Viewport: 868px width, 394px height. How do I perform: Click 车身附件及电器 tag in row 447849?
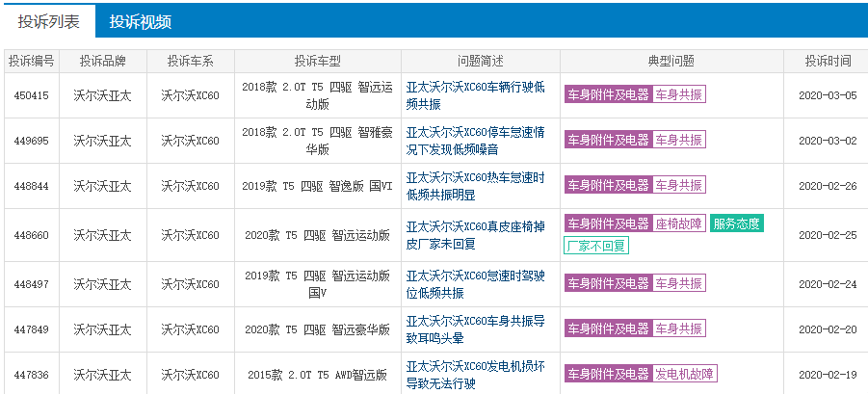click(609, 328)
